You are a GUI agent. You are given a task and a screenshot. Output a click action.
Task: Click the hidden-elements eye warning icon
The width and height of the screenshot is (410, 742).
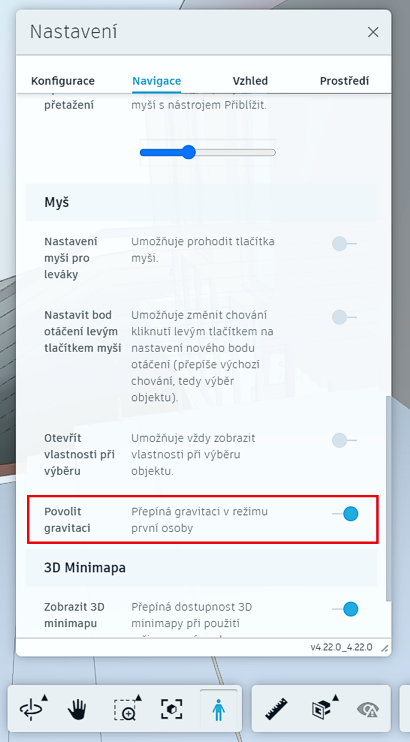point(367,710)
